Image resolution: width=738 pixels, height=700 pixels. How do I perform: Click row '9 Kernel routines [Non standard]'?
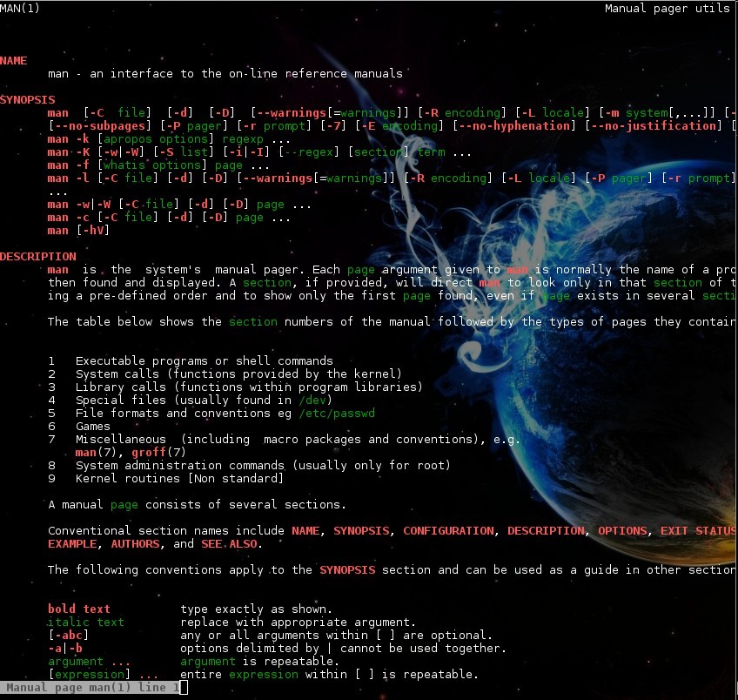165,479
